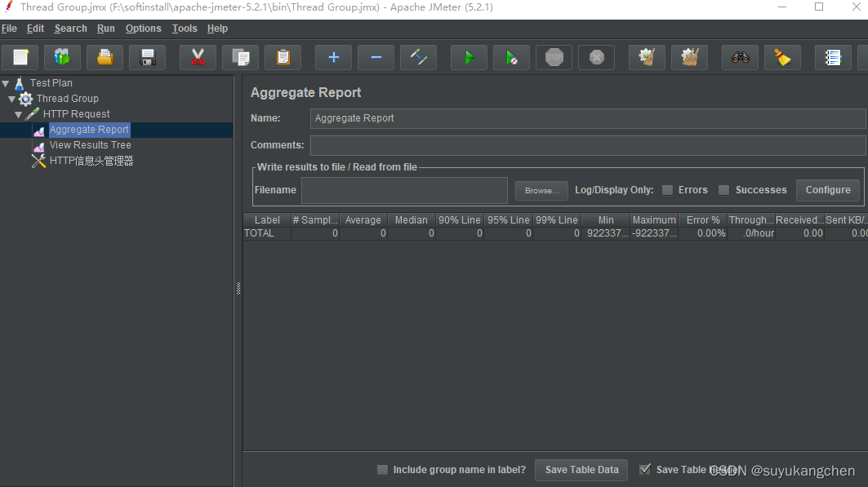This screenshot has width=868, height=487.
Task: Click the New test plan icon
Action: coord(20,57)
